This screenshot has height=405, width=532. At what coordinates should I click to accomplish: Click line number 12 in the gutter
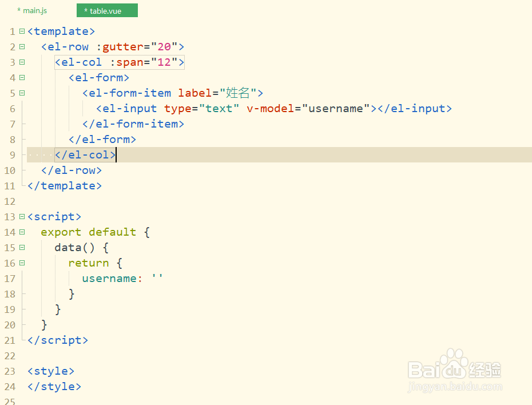pyautogui.click(x=10, y=201)
